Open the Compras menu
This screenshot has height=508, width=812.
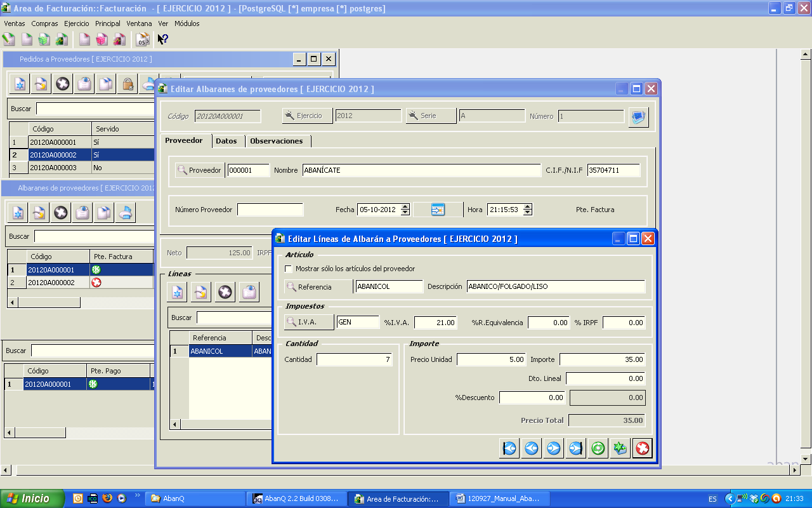pos(44,23)
